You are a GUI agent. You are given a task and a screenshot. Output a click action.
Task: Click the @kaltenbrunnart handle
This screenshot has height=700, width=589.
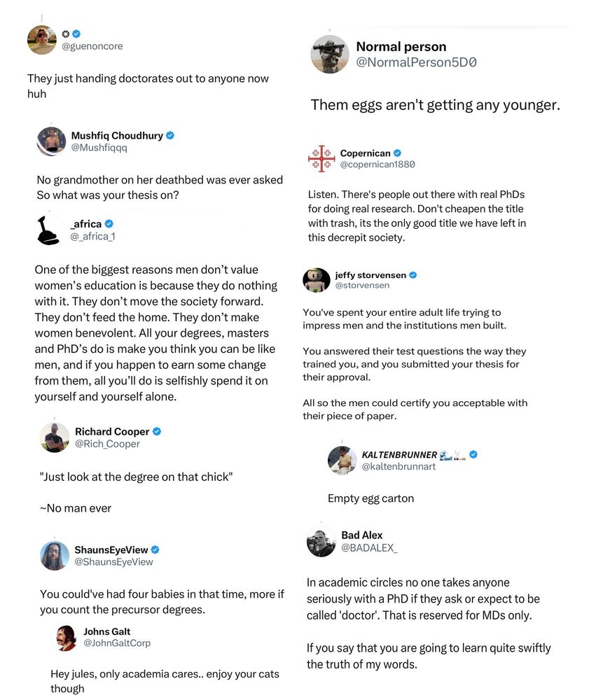(399, 466)
